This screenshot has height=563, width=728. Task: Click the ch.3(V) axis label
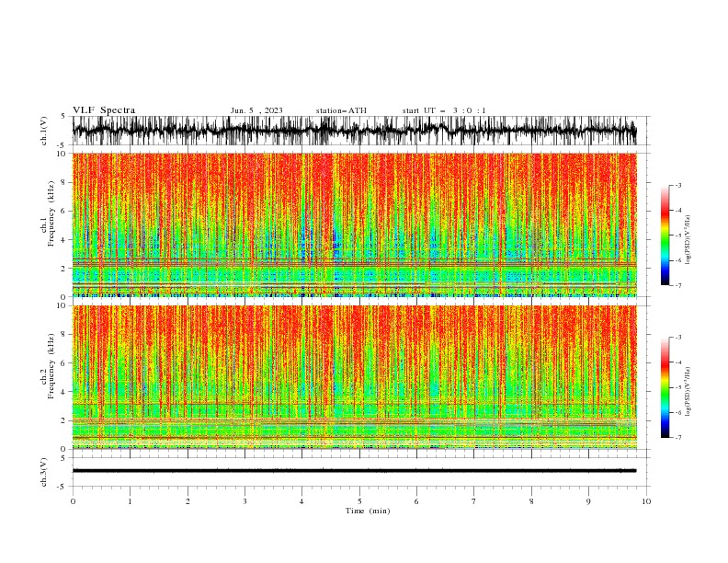coord(44,472)
